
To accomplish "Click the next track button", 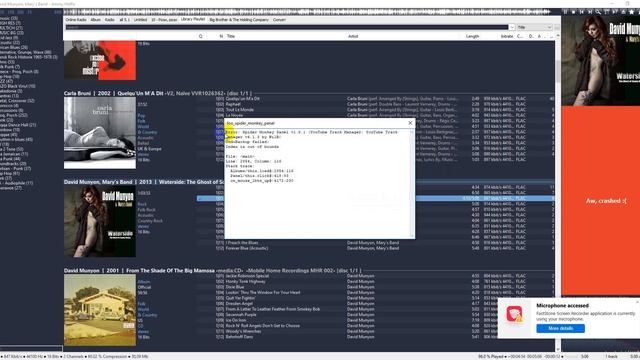I will 590,12.
